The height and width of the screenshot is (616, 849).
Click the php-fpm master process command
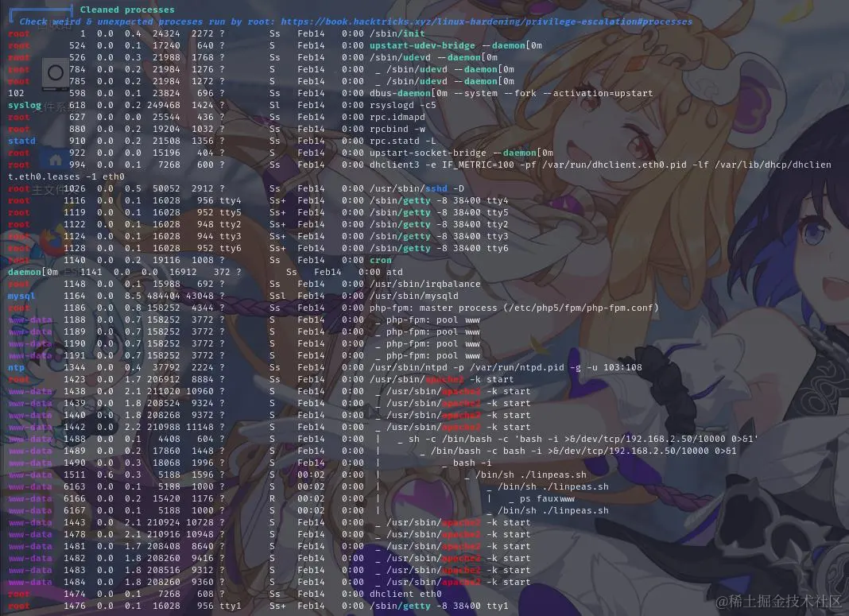514,308
